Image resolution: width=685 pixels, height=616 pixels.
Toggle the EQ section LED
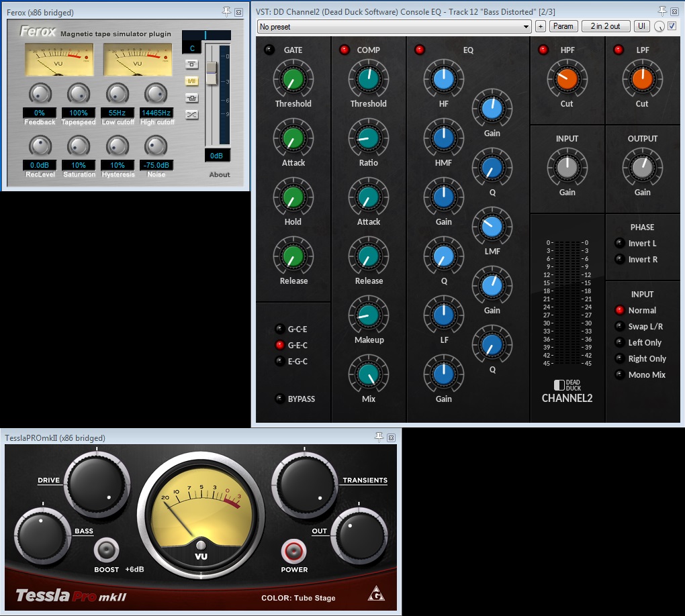pyautogui.click(x=419, y=50)
